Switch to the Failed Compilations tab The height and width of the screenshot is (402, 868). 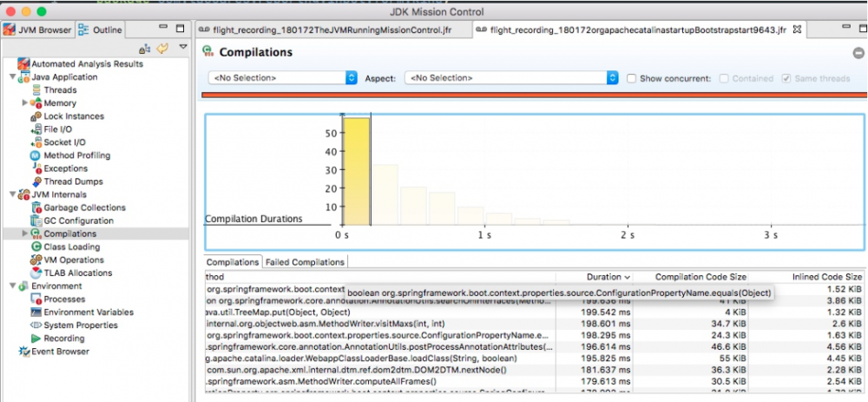(x=305, y=262)
